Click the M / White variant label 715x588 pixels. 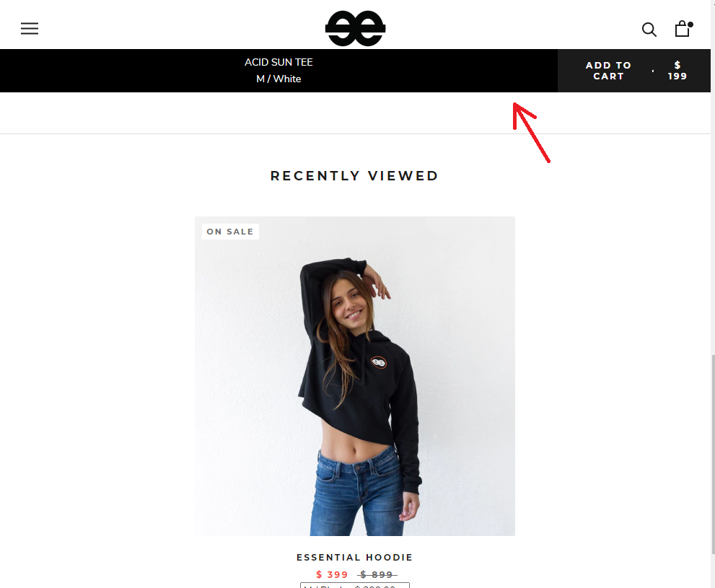tap(278, 79)
